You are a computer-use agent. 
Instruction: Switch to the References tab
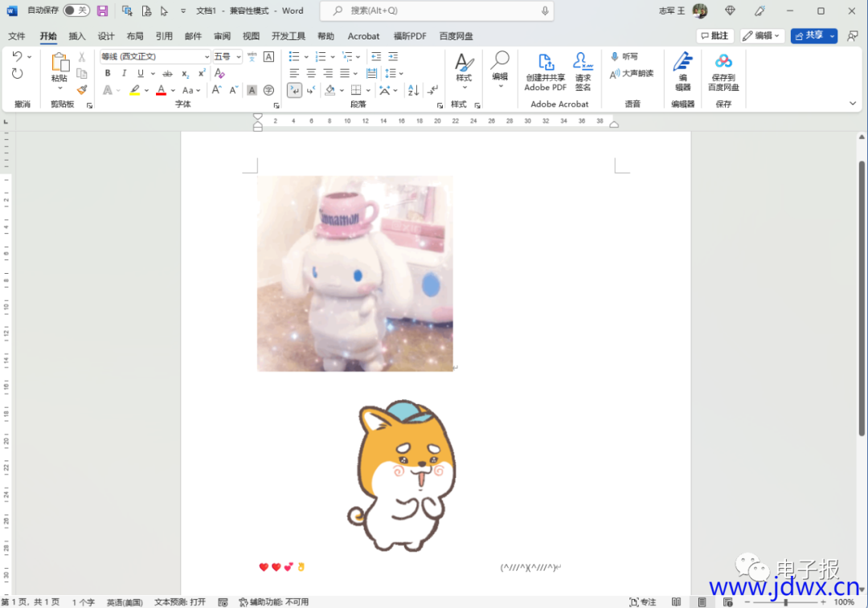164,36
